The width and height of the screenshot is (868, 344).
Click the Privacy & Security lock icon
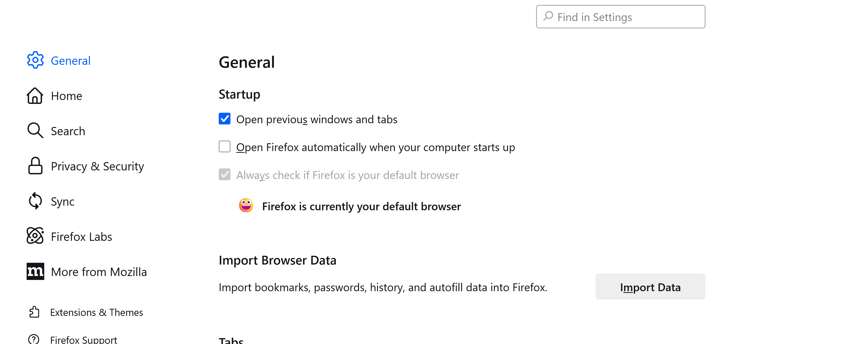pyautogui.click(x=35, y=166)
